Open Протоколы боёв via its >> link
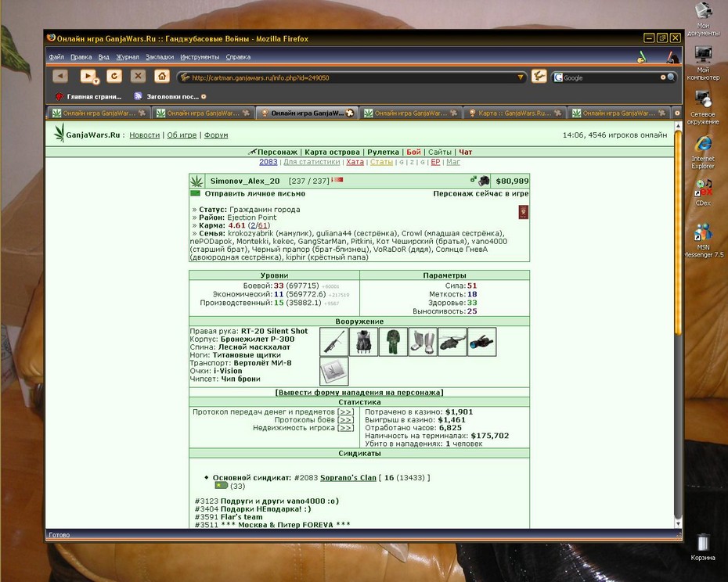This screenshot has width=728, height=582. click(x=345, y=419)
